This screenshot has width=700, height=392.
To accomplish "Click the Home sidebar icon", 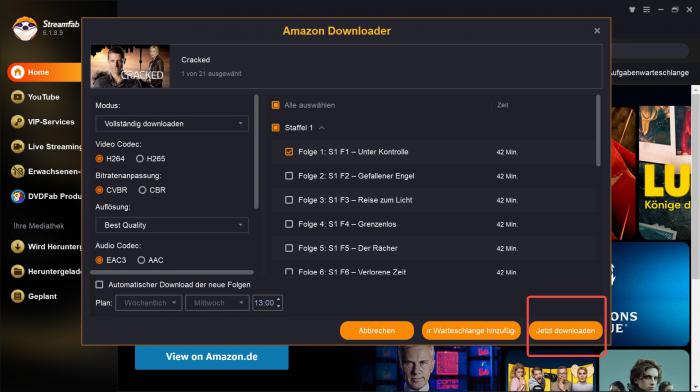I will click(18, 72).
